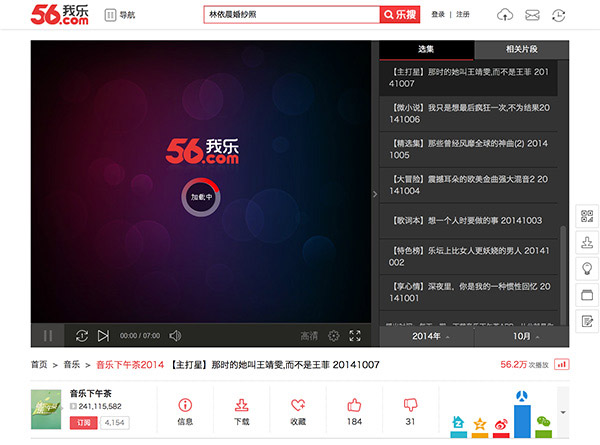Switch to the 选集 tab
The image size is (600, 445).
(426, 49)
